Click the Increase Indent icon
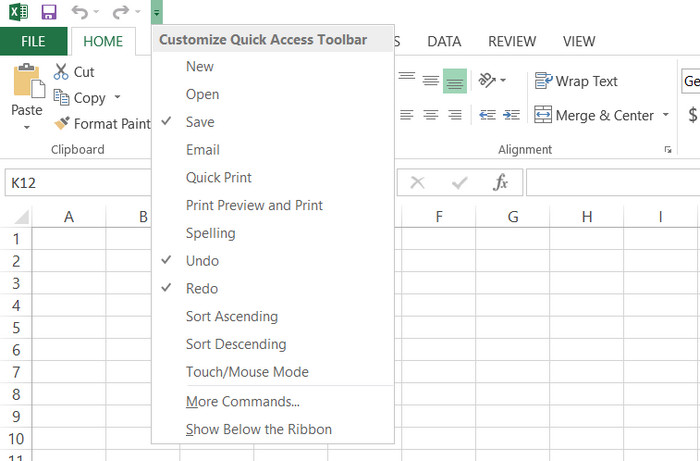700x461 pixels. pos(511,115)
